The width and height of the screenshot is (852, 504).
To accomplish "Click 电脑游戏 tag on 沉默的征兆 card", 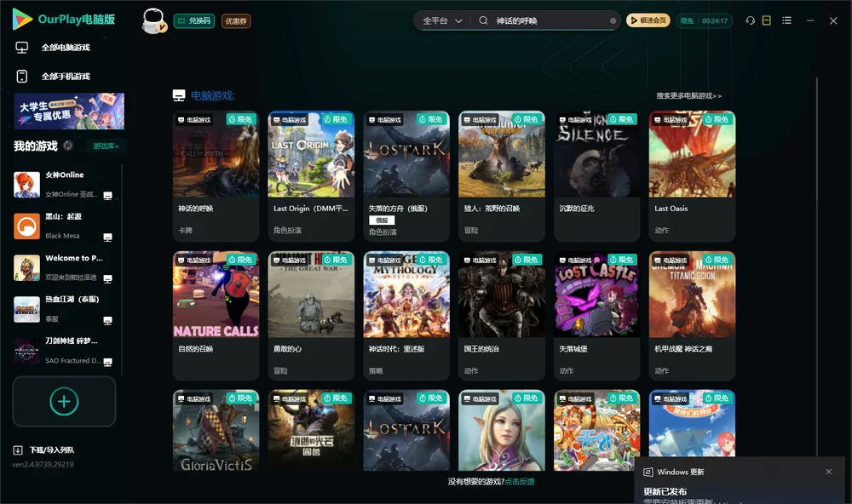I will pyautogui.click(x=576, y=119).
